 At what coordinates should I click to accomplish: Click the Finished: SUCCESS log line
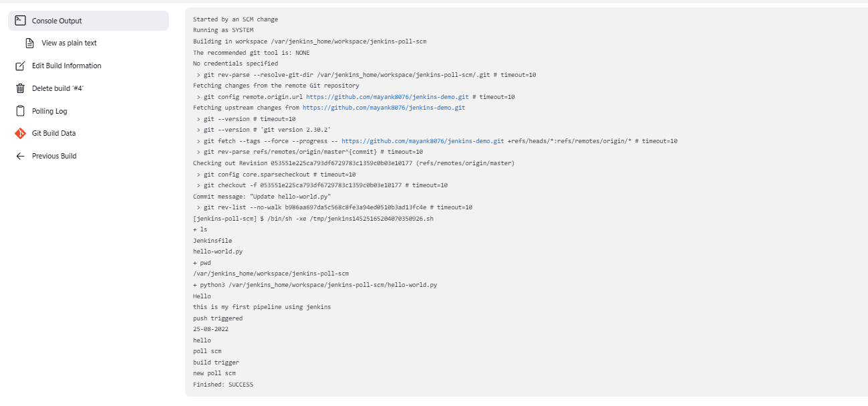coord(223,384)
